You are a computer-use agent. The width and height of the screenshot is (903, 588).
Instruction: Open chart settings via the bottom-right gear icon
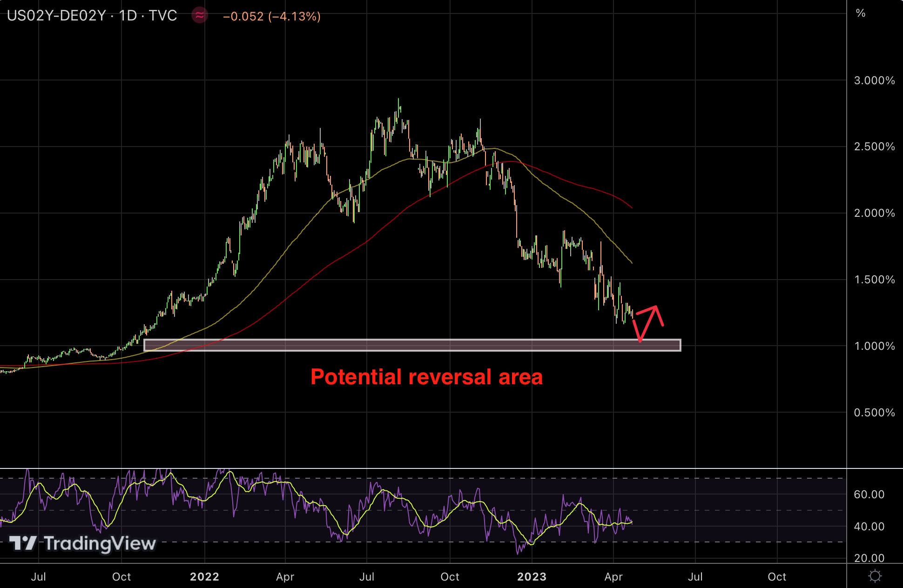pyautogui.click(x=875, y=576)
